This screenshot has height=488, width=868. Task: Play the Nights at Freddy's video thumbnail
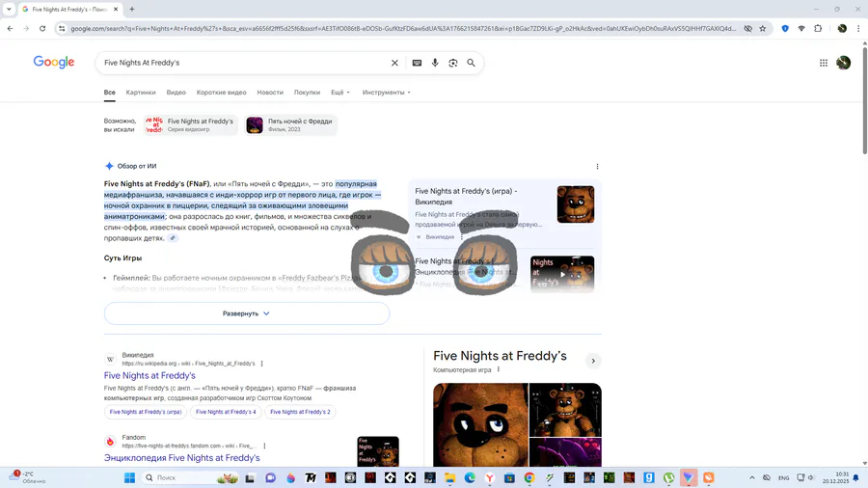click(562, 274)
